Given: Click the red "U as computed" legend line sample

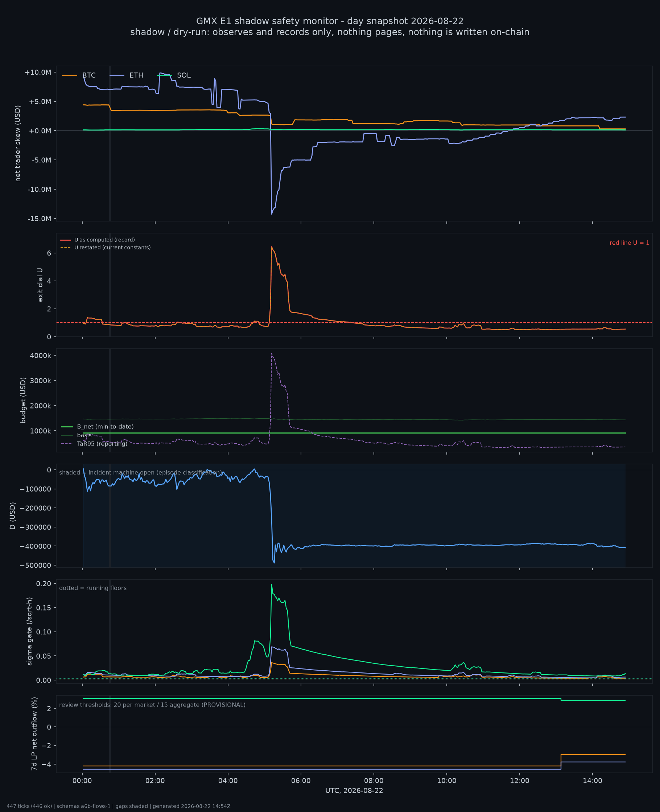Looking at the screenshot, I should tap(65, 240).
